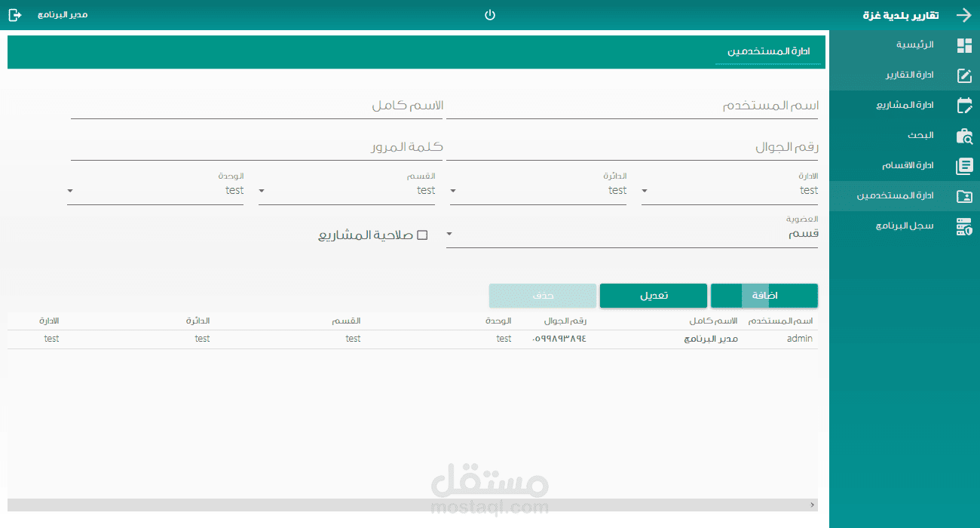The height and width of the screenshot is (528, 980).
Task: Click the logout icon in top-left corner
Action: click(15, 15)
